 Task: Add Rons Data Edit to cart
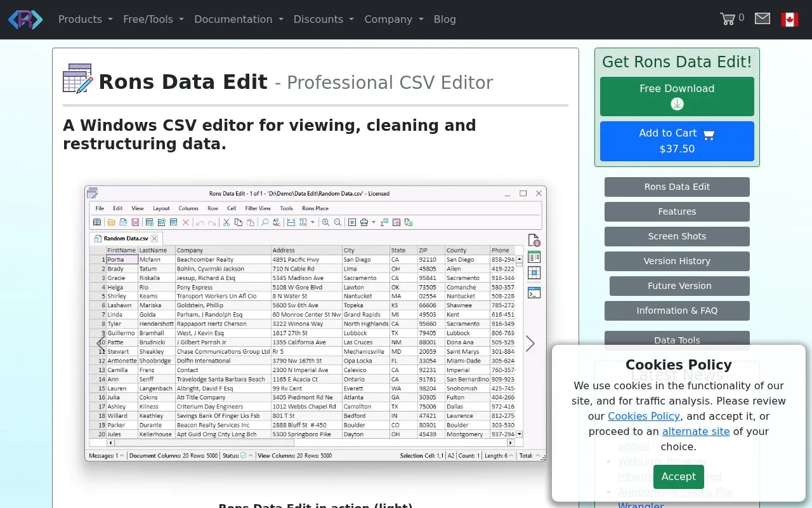point(677,141)
